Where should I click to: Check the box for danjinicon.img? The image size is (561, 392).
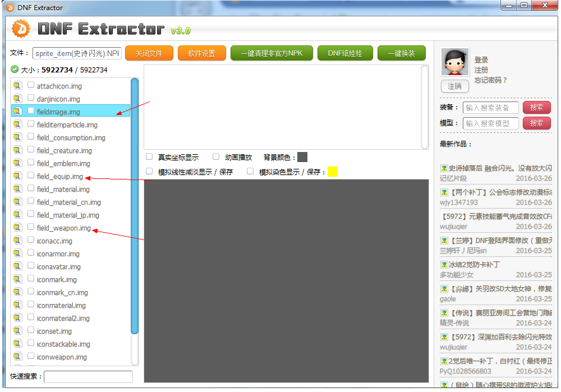[x=31, y=99]
